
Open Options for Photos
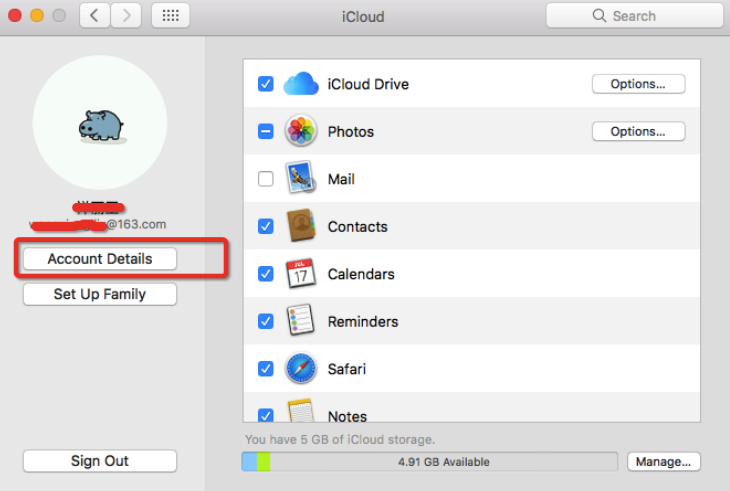pyautogui.click(x=638, y=131)
